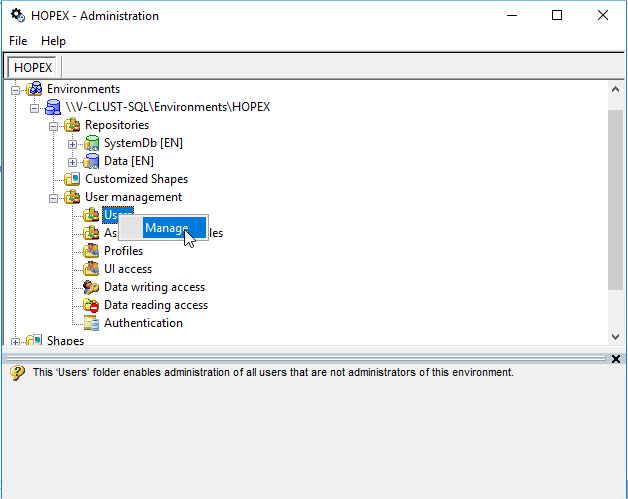The height and width of the screenshot is (499, 628).
Task: Click the SystemDb database icon
Action: pyautogui.click(x=92, y=143)
